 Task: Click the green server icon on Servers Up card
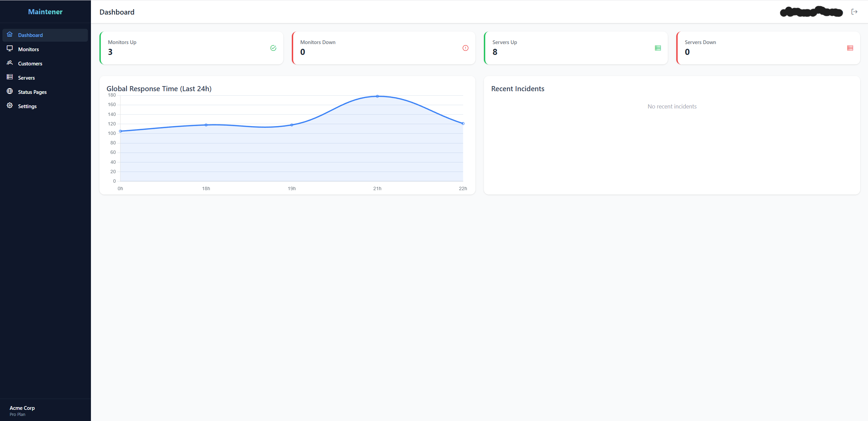click(x=658, y=48)
